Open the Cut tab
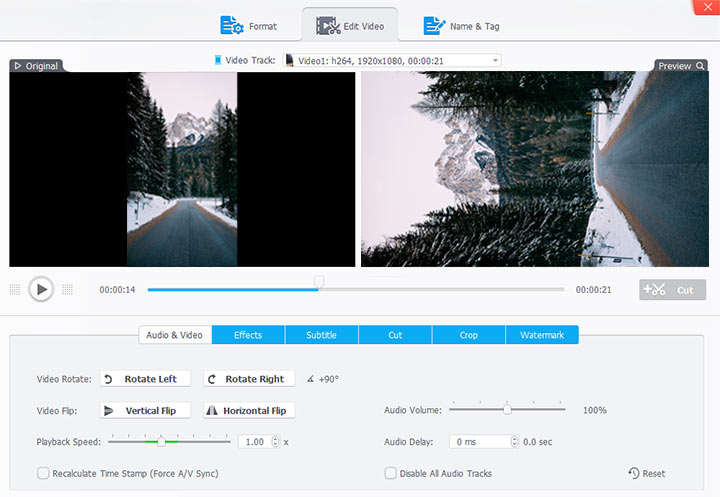 pyautogui.click(x=395, y=335)
